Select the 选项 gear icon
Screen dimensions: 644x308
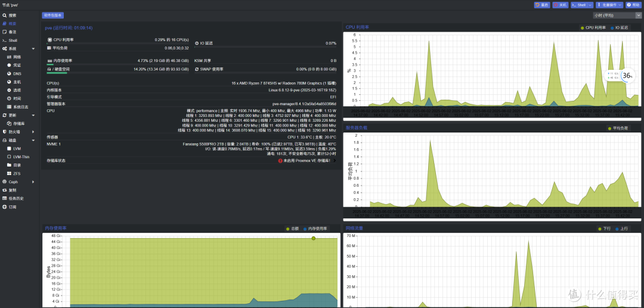pos(9,90)
